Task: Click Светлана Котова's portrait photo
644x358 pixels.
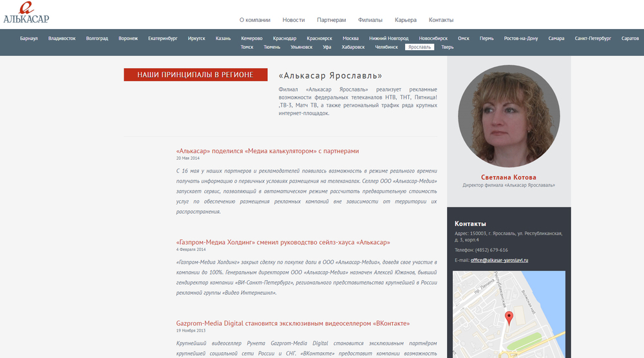Action: [509, 116]
